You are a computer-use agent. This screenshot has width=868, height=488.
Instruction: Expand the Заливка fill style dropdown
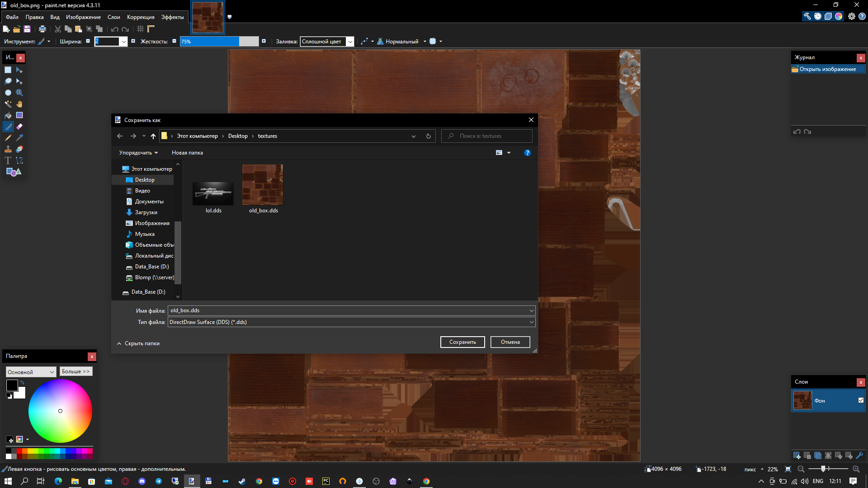[x=350, y=42]
